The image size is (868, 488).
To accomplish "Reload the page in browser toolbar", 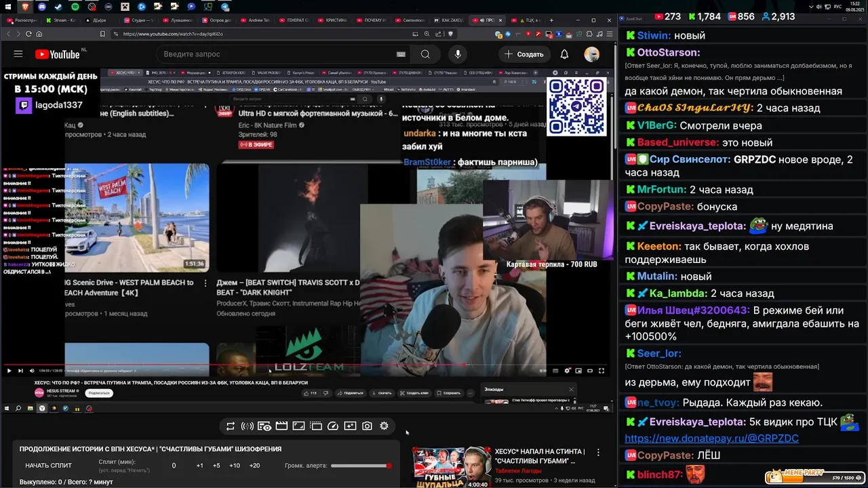I will [28, 34].
